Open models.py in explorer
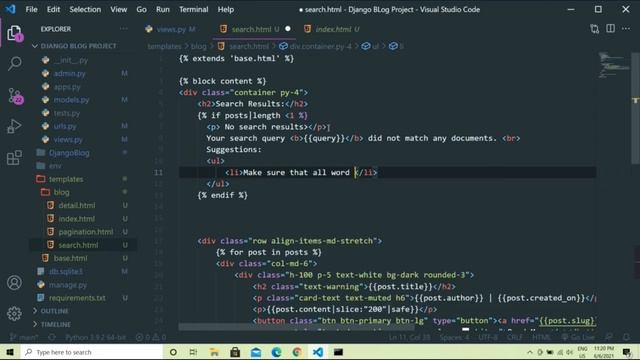 click(x=71, y=100)
